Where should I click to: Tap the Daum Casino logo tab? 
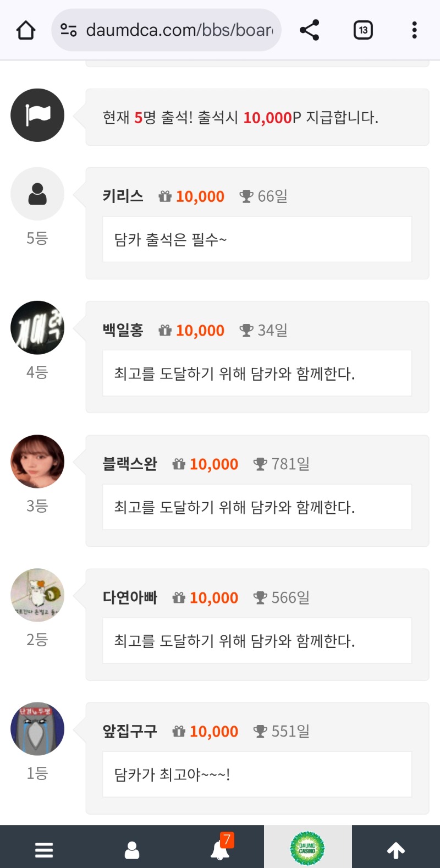[307, 848]
